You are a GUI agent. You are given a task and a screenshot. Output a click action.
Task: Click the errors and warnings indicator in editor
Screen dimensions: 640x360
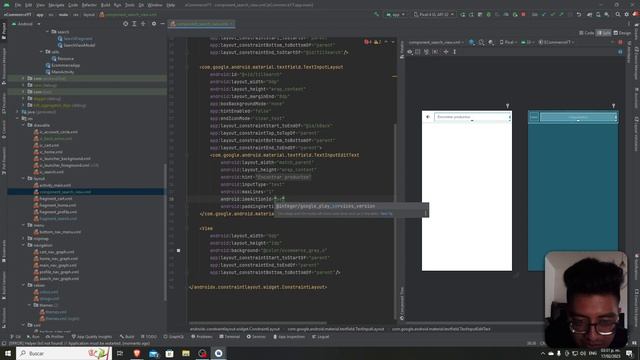point(373,42)
